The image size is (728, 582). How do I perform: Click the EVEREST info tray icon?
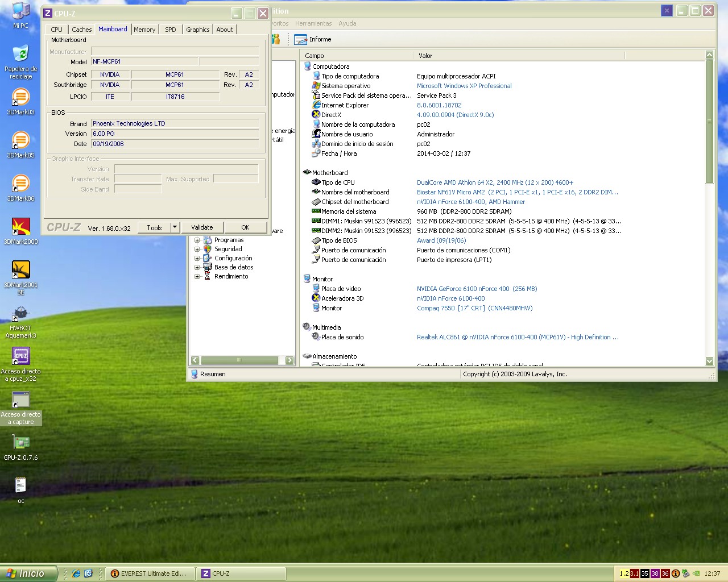tap(676, 573)
